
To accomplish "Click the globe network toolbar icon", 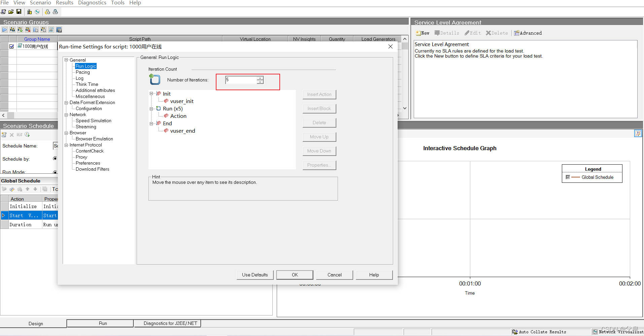I will pos(37,12).
